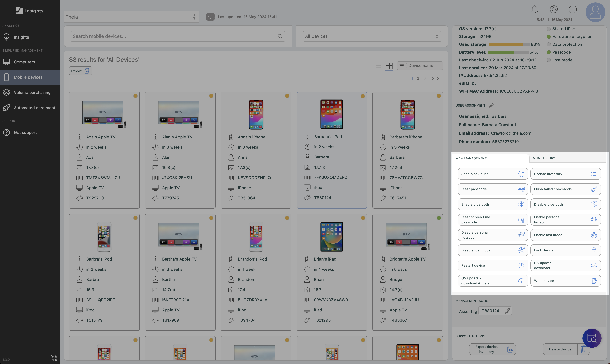Click the Insights logo
Viewport: 610px width, 364px height.
coord(30,11)
